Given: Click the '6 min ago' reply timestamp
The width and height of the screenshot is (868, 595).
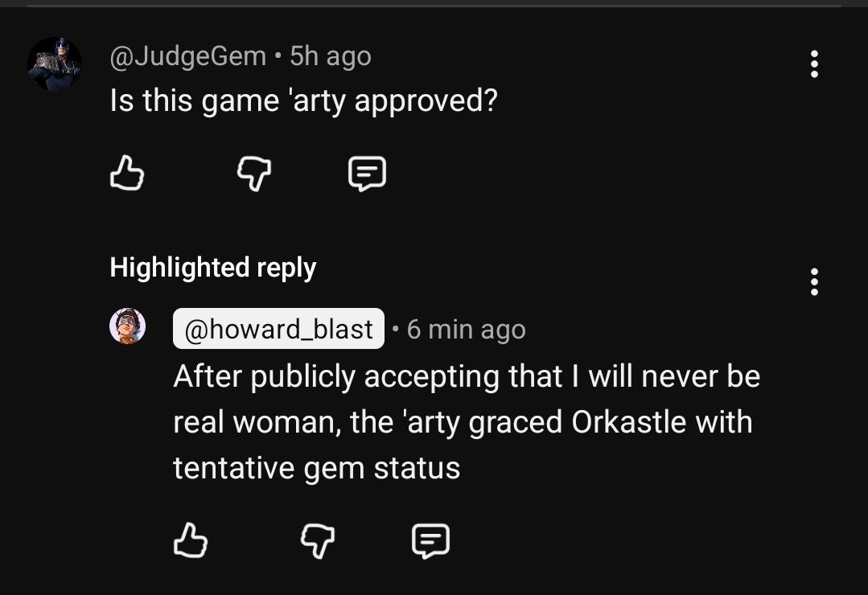Looking at the screenshot, I should (x=466, y=329).
